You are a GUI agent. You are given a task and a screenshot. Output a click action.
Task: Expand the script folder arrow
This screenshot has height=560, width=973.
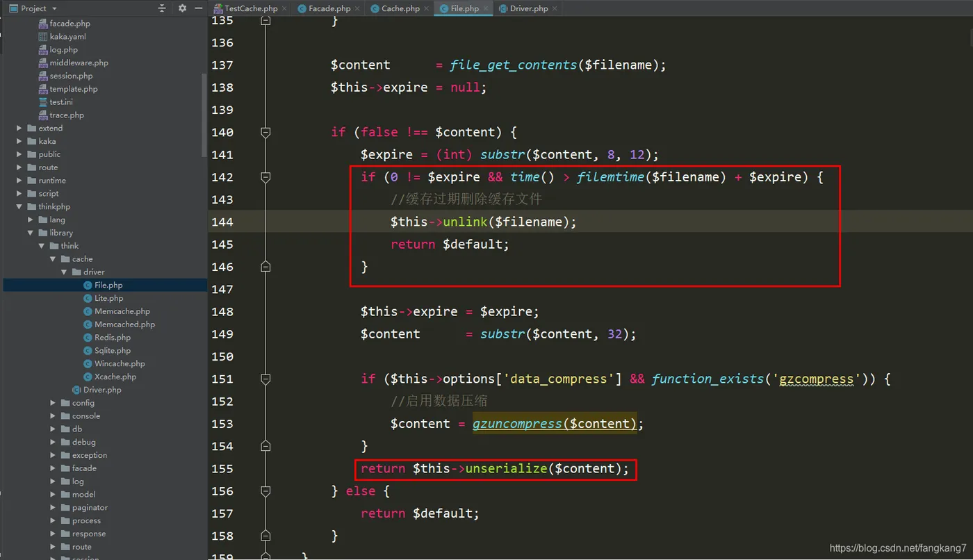coord(19,194)
